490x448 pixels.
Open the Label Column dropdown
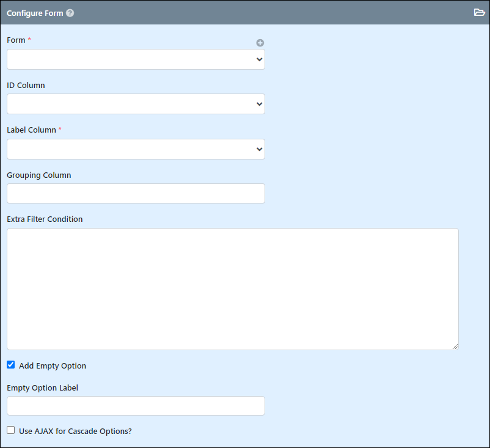click(x=136, y=149)
